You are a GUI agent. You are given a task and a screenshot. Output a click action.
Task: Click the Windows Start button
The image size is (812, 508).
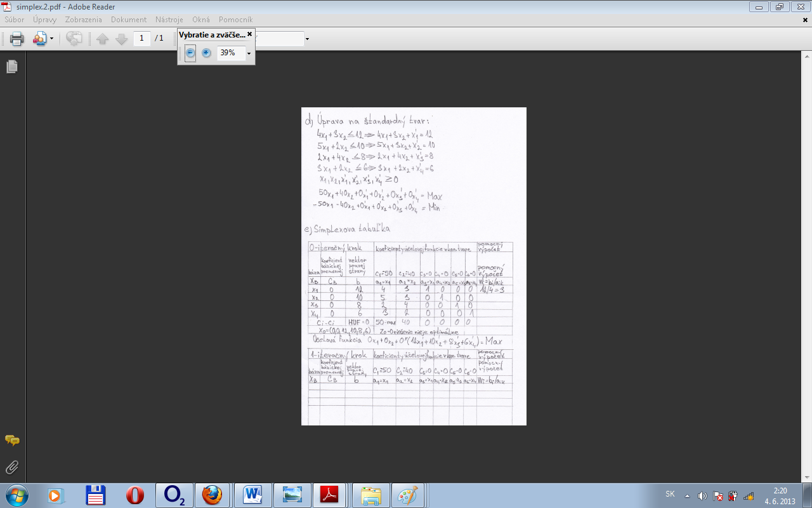[16, 495]
